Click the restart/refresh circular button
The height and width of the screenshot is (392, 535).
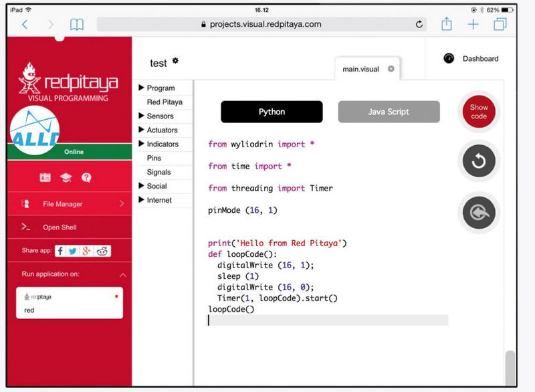click(x=479, y=161)
